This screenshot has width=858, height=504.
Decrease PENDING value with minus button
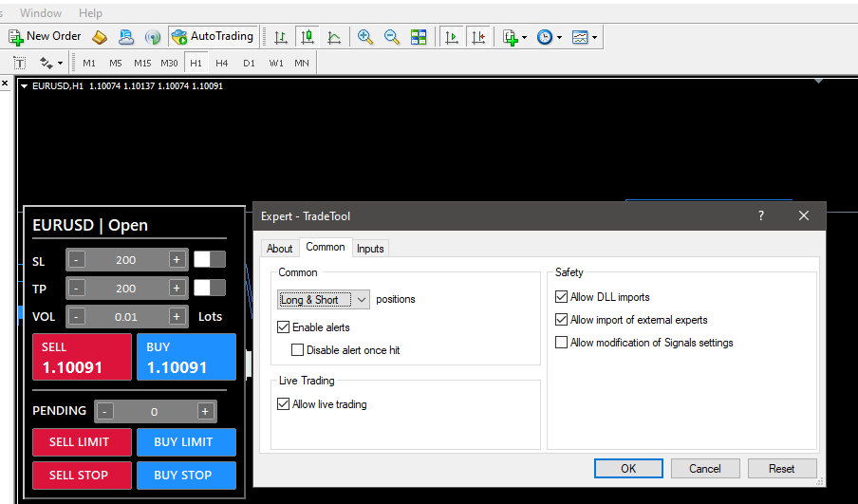point(104,412)
